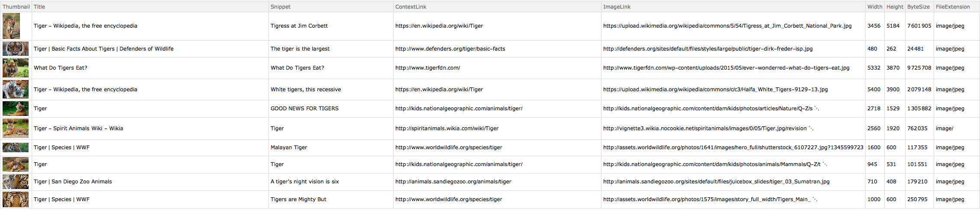
Task: Open the spiritanimals.wikia.com context link
Action: point(446,128)
